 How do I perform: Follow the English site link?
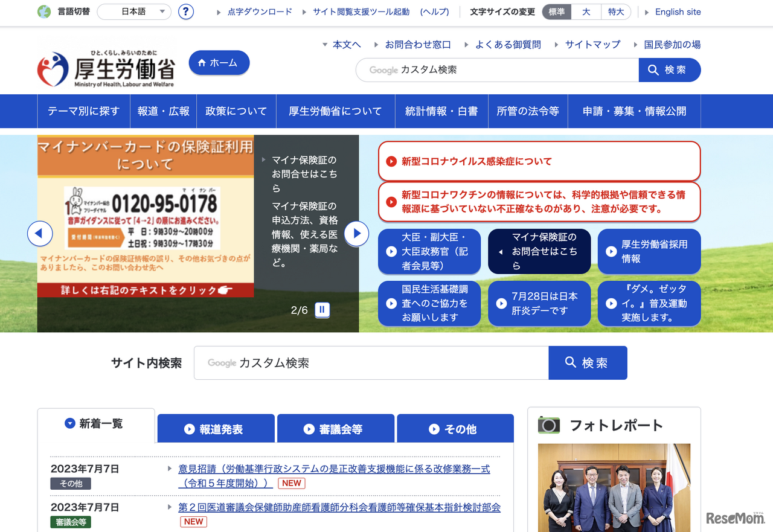click(678, 11)
